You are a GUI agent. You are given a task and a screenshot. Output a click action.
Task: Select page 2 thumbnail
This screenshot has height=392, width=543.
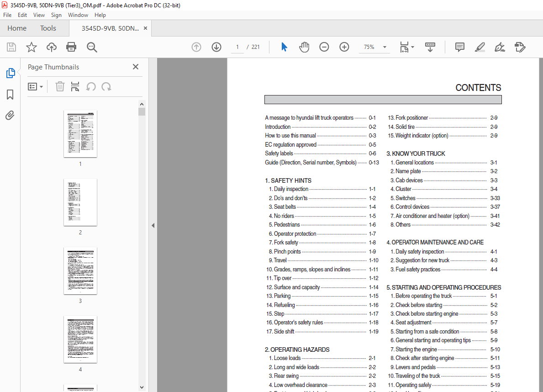(x=80, y=202)
